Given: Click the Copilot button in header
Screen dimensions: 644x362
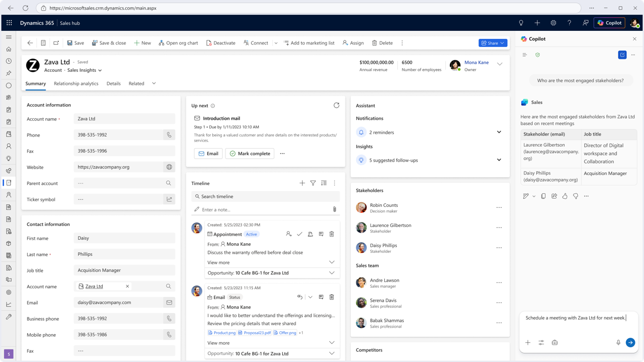Looking at the screenshot, I should click(x=609, y=23).
